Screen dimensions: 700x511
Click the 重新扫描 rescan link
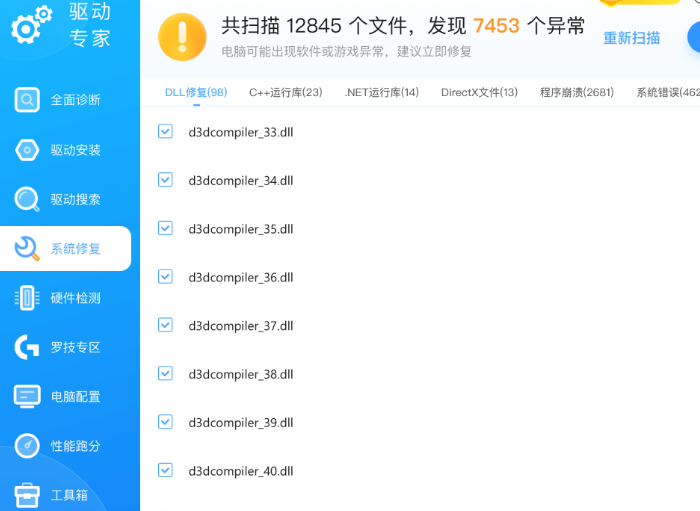tap(631, 38)
